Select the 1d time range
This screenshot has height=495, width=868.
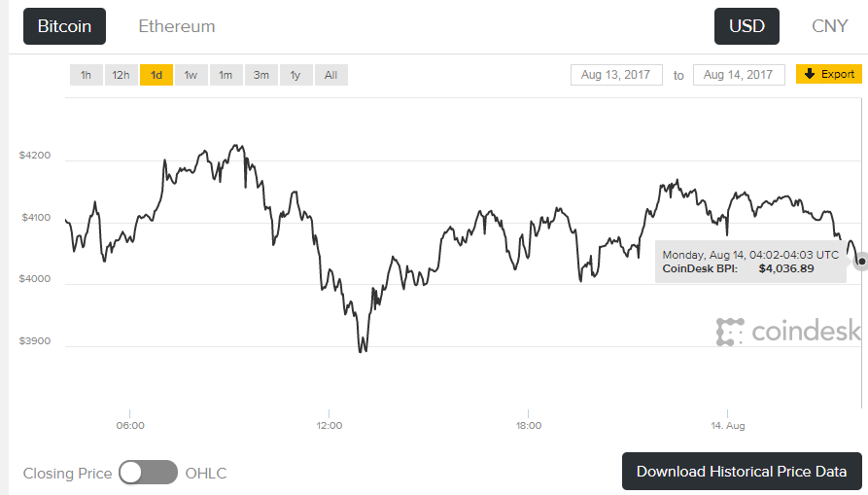click(156, 75)
